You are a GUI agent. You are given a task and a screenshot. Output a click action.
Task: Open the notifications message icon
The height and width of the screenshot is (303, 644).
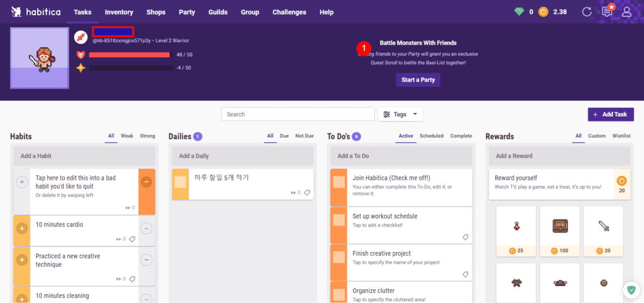pos(607,11)
